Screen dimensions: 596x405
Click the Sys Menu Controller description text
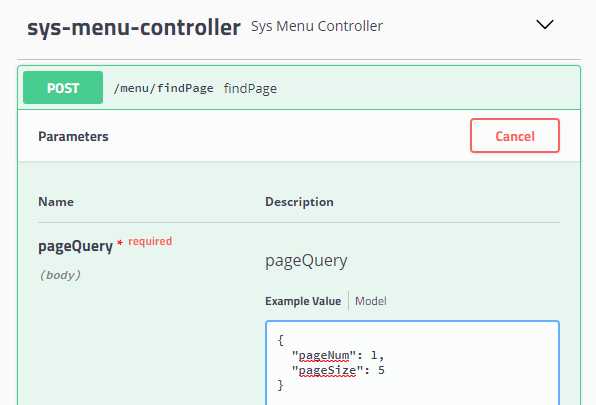pos(317,26)
